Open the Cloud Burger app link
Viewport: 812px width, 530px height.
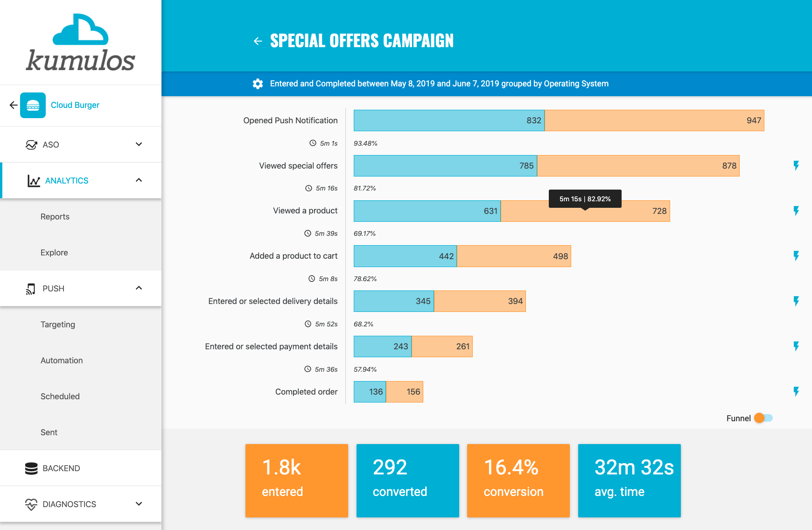[75, 105]
